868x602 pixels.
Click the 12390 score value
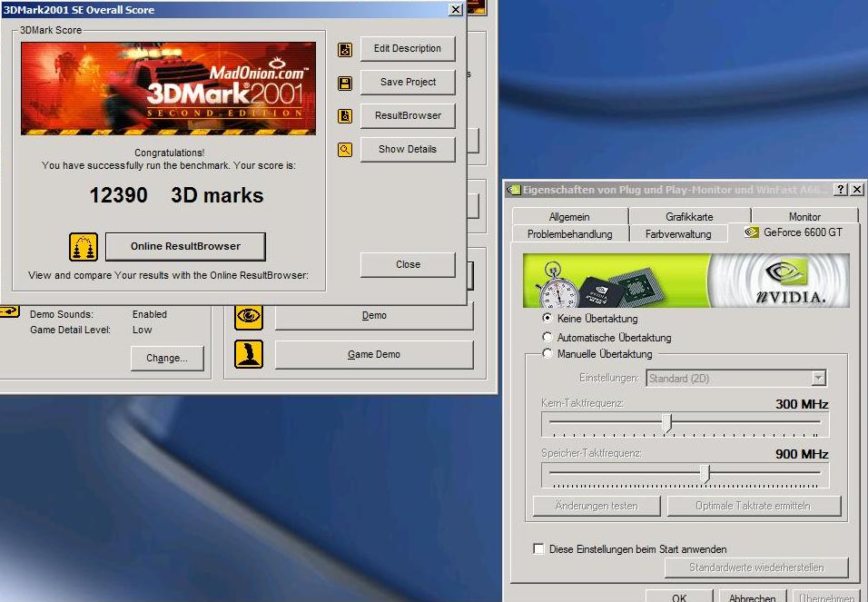click(x=118, y=195)
